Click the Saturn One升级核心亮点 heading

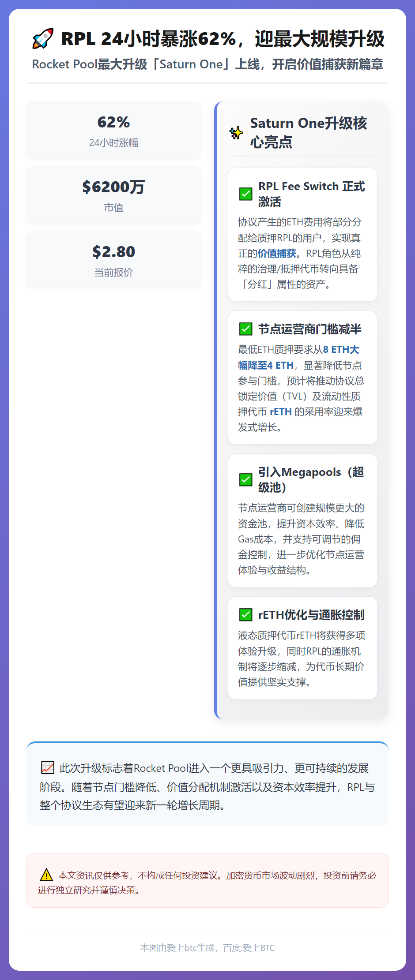309,132
